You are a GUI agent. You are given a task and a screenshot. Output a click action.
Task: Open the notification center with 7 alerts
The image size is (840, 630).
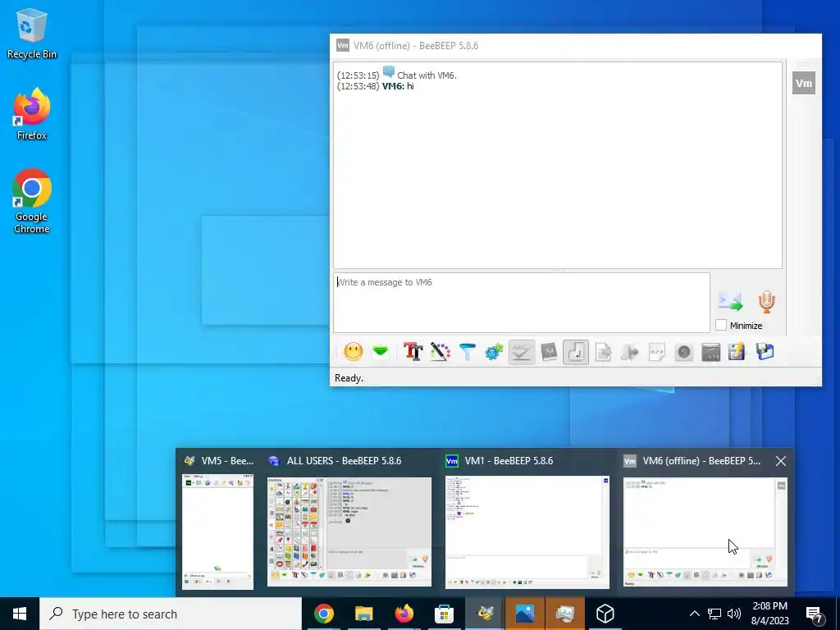(x=815, y=614)
